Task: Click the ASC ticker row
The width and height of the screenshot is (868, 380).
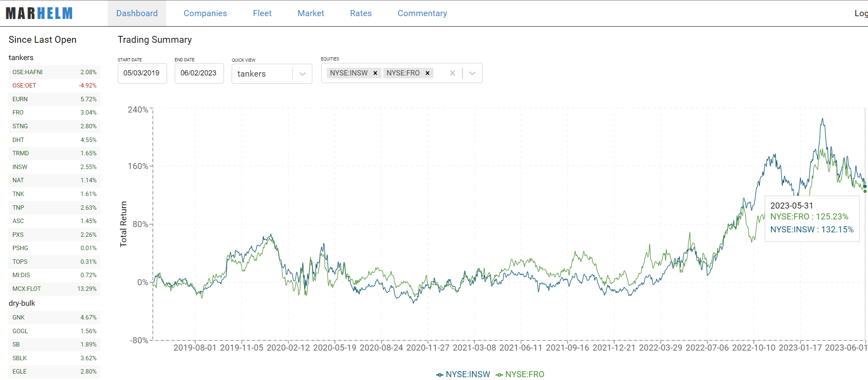Action: (54, 221)
